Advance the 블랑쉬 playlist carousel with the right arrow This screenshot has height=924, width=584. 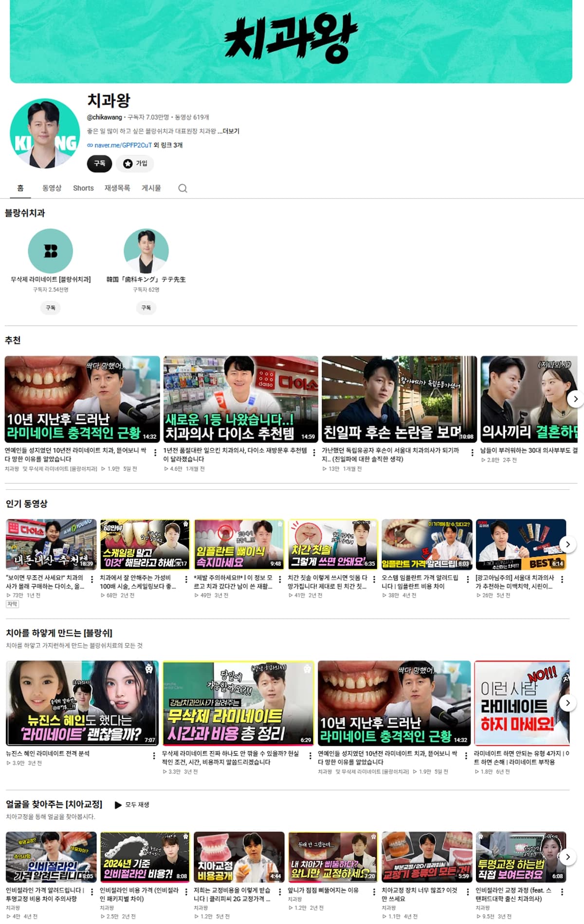click(x=567, y=703)
